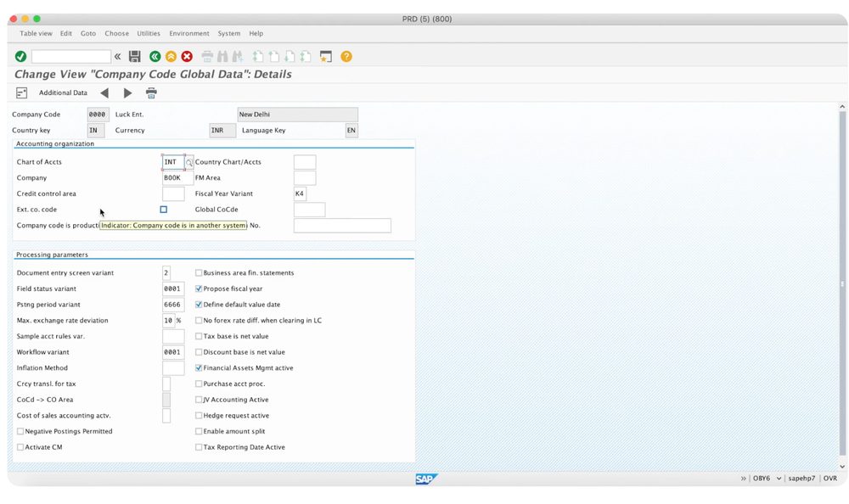Click the Company field BOOK

177,177
